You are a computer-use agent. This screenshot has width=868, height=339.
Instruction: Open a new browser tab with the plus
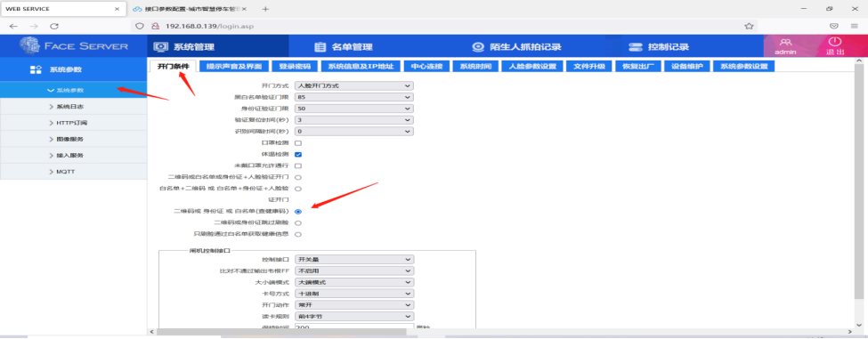click(265, 10)
